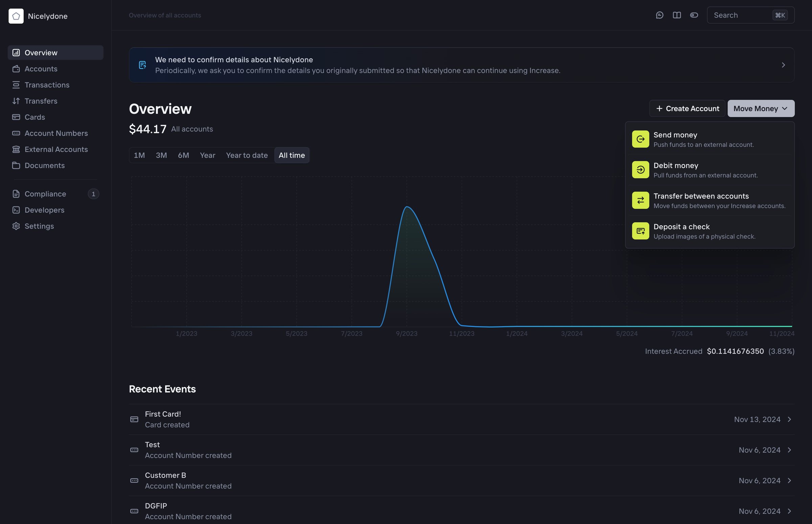The width and height of the screenshot is (812, 524).
Task: Select the 6M time range
Action: [x=183, y=155]
